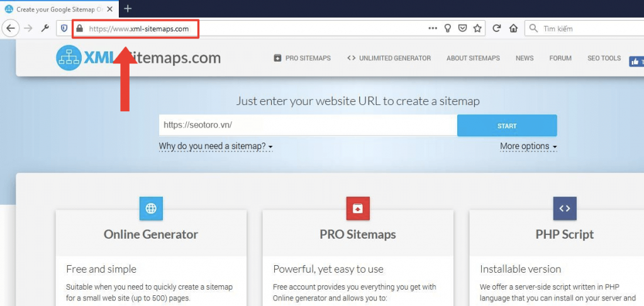644x306 pixels.
Task: Expand the More options dropdown
Action: coord(528,146)
